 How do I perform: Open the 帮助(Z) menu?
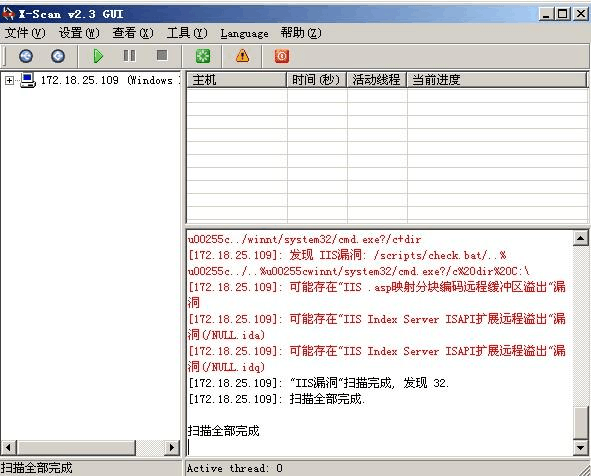coord(301,33)
